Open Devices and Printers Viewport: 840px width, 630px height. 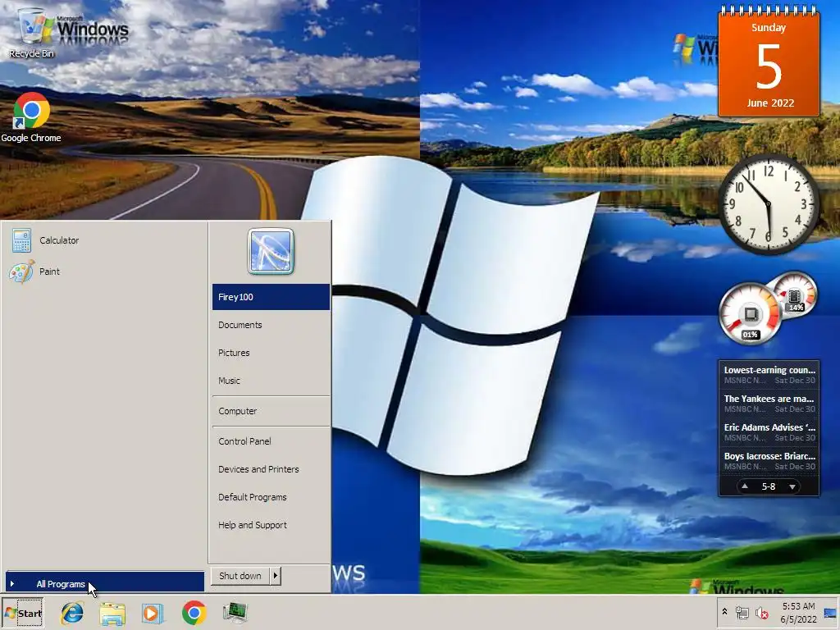(271, 468)
